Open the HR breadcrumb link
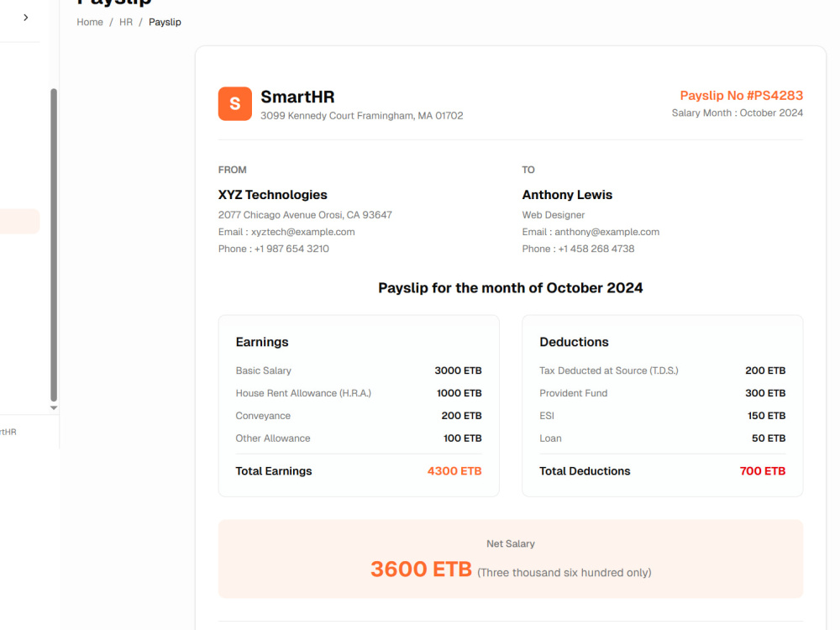The width and height of the screenshot is (840, 630). (x=125, y=22)
